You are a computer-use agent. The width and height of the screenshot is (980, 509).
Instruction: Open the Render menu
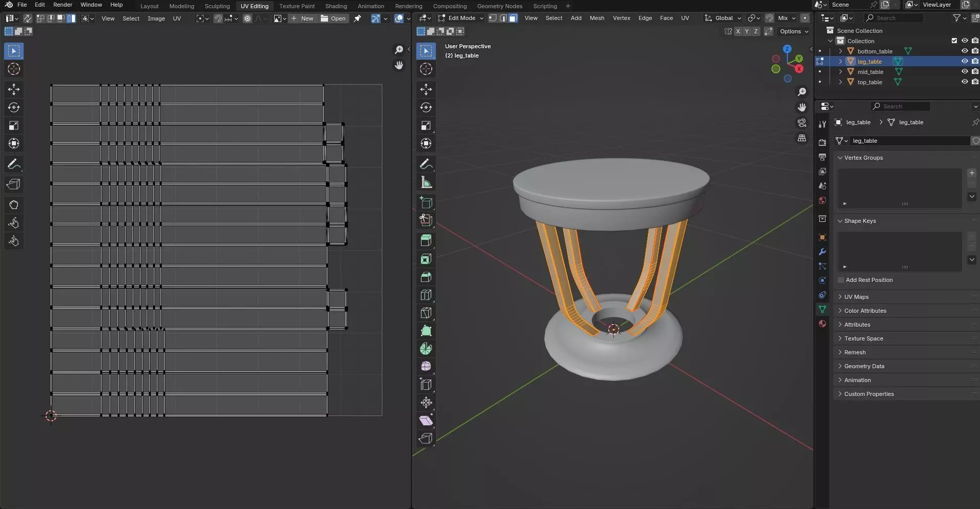pos(63,5)
